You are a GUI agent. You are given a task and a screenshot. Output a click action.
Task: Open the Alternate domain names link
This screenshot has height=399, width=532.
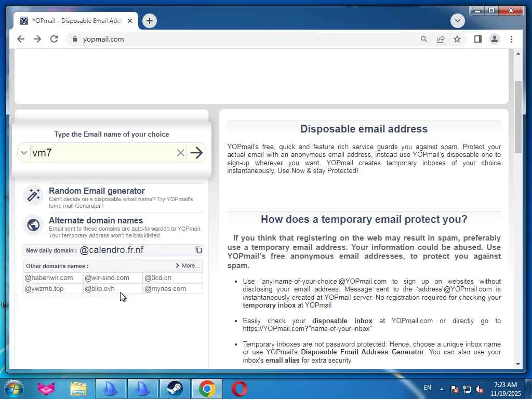click(96, 220)
